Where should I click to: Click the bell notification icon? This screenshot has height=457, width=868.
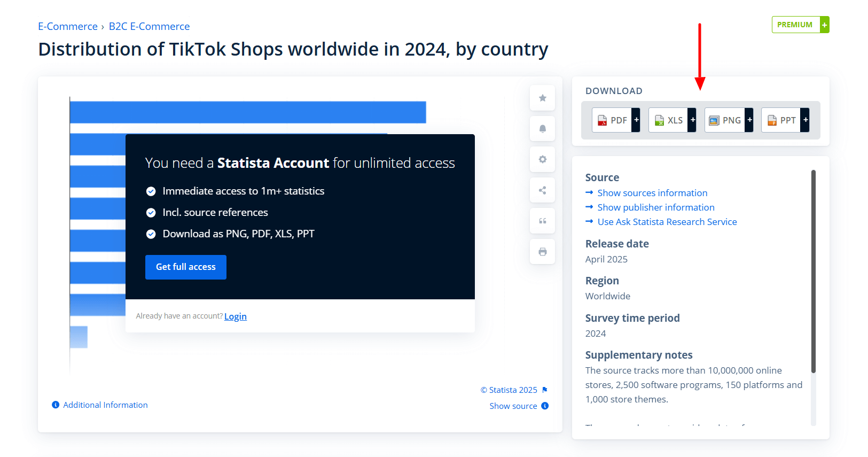[x=542, y=129]
